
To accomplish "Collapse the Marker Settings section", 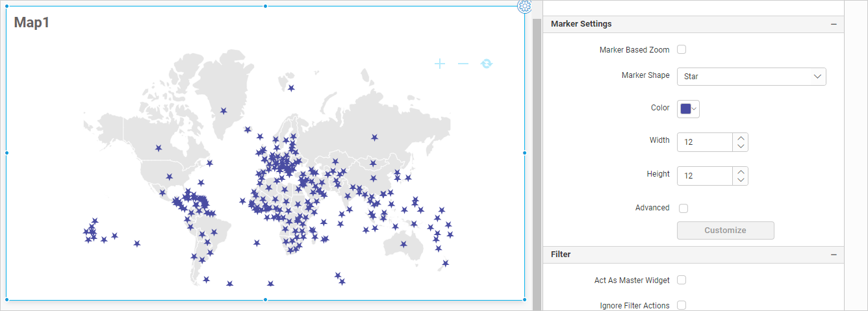I will pos(834,24).
